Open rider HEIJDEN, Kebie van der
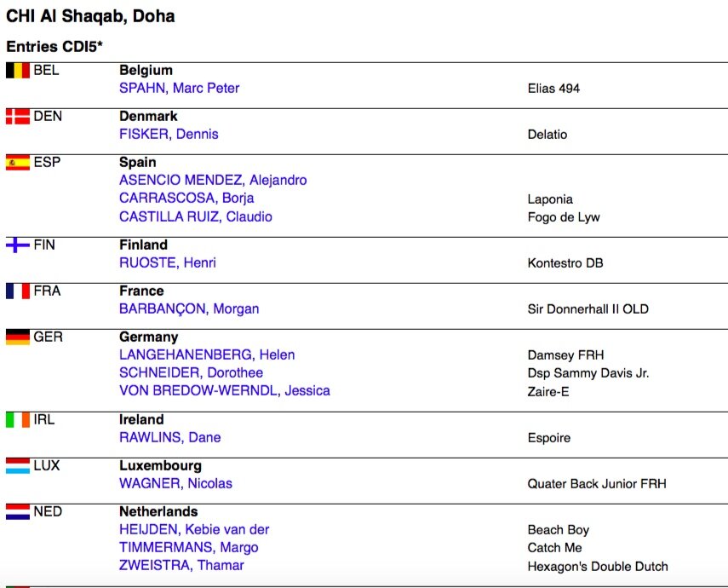The image size is (728, 588). pos(194,529)
